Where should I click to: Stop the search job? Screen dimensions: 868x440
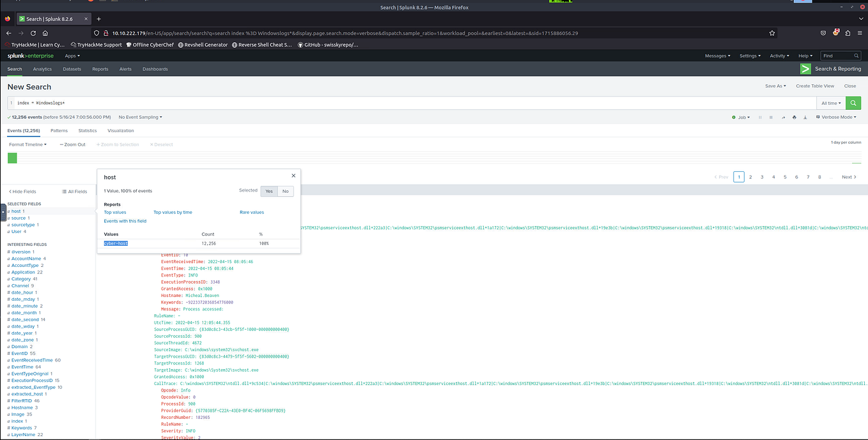click(771, 117)
